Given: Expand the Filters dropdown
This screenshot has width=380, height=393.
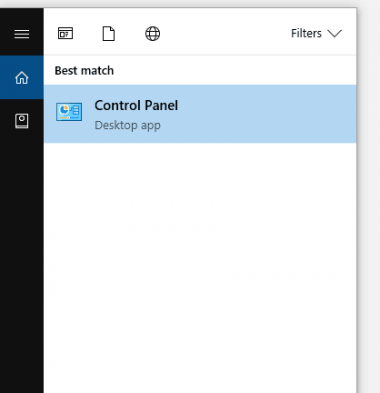Looking at the screenshot, I should tap(316, 33).
